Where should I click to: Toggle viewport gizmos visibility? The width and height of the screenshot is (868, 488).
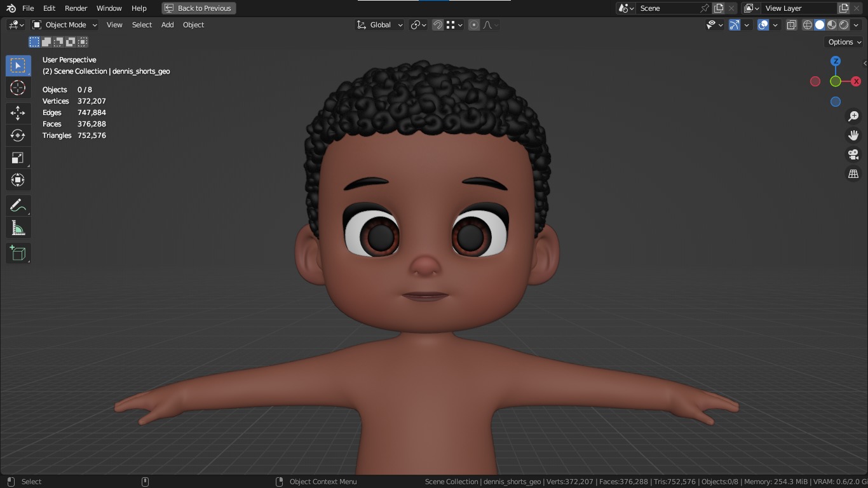pyautogui.click(x=735, y=25)
